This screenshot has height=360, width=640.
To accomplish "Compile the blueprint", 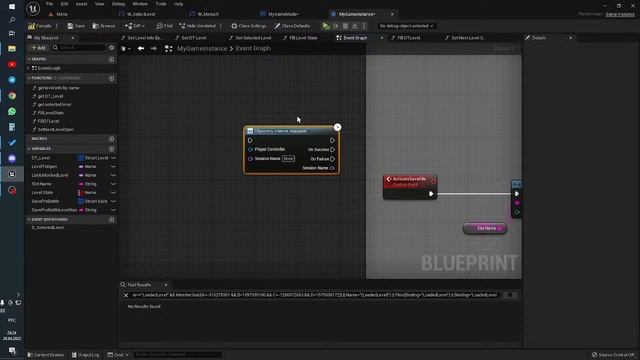I will click(40, 26).
